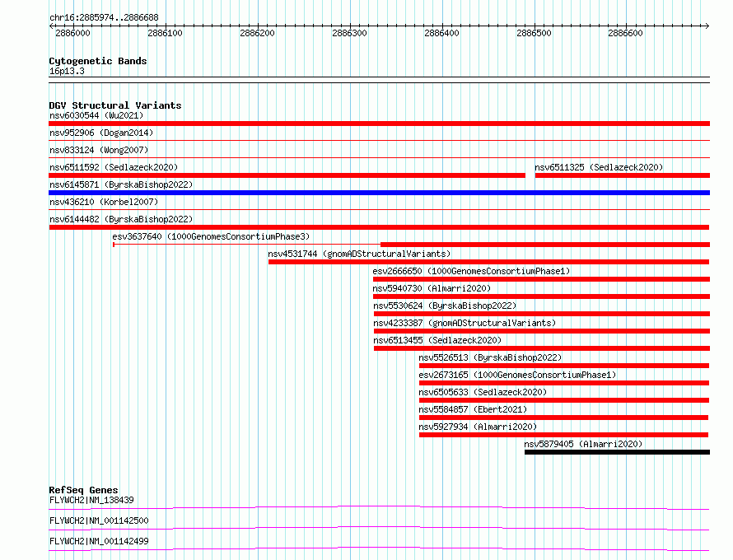Image resolution: width=733 pixels, height=560 pixels.
Task: Click ruler position 2886500
Action: tap(534, 33)
